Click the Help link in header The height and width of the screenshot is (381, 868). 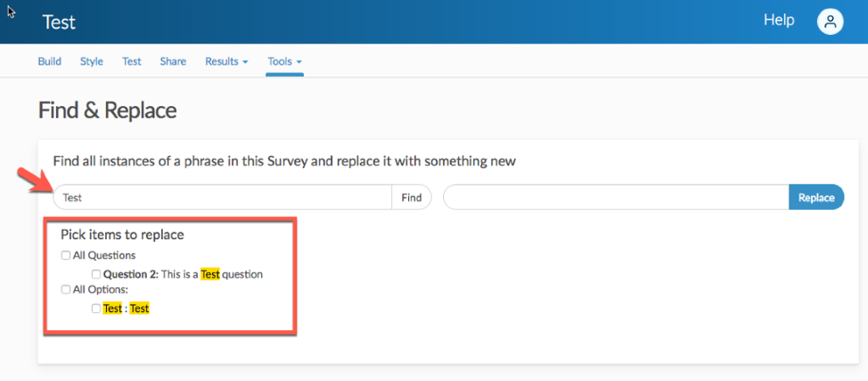click(x=778, y=21)
